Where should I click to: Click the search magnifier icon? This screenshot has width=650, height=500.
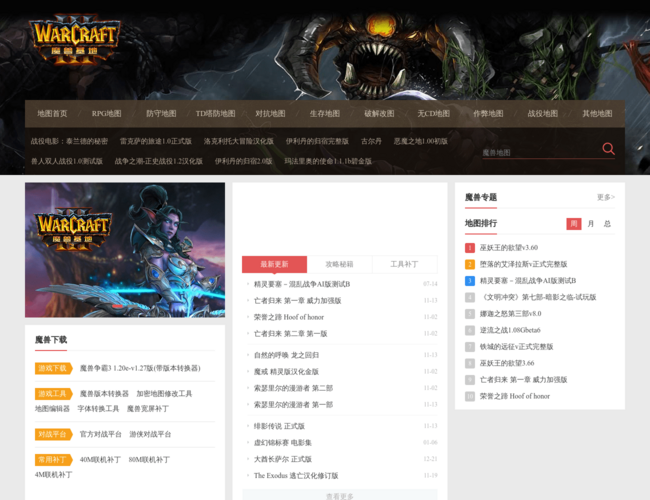(608, 149)
